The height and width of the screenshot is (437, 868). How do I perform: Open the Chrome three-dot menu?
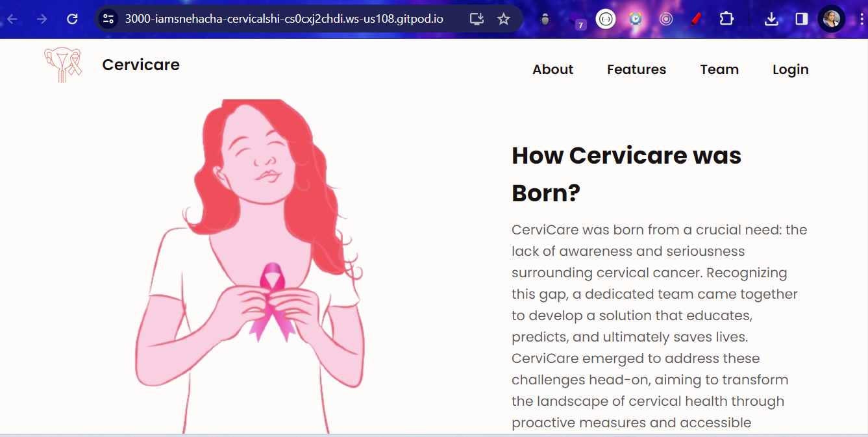point(861,19)
